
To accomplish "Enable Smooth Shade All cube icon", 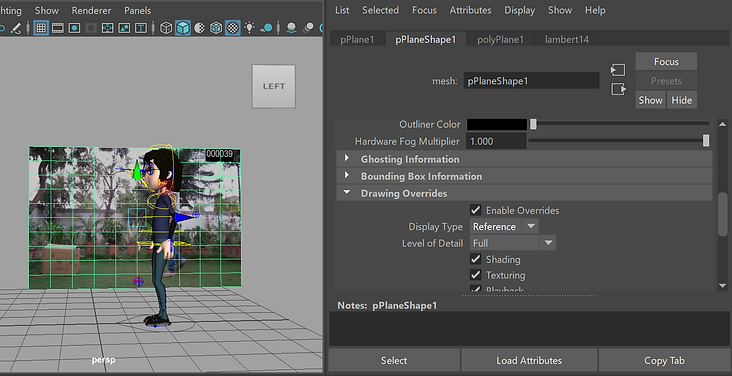I will click(x=183, y=28).
